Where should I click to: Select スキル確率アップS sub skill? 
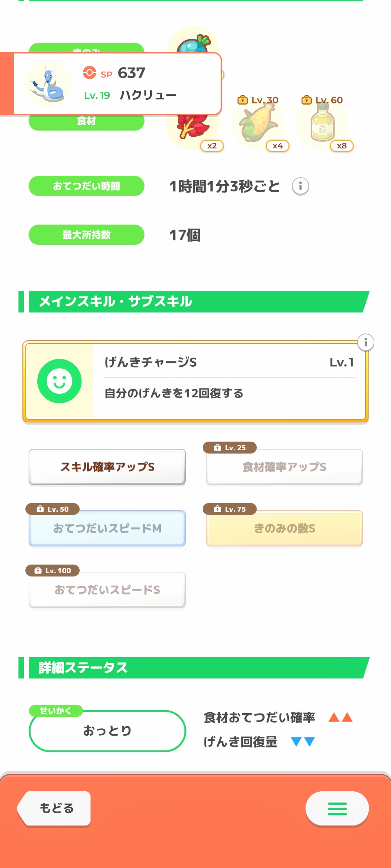[x=107, y=467]
